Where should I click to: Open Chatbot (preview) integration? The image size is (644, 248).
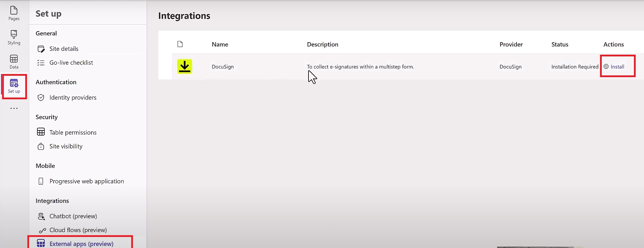[x=73, y=216]
